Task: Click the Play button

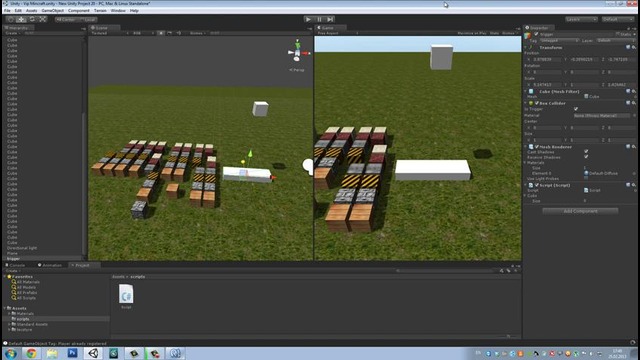Action: (309, 19)
